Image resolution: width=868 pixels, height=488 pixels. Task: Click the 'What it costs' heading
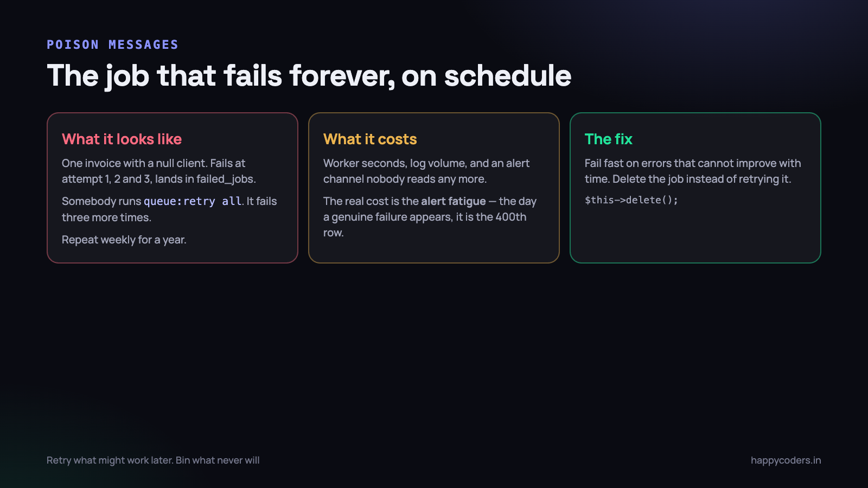tap(370, 139)
